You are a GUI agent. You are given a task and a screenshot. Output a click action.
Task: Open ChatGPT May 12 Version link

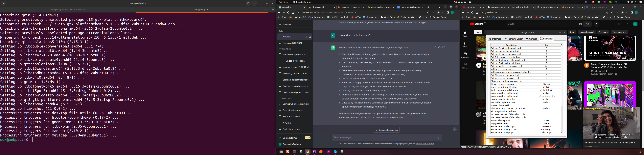click(x=425, y=144)
